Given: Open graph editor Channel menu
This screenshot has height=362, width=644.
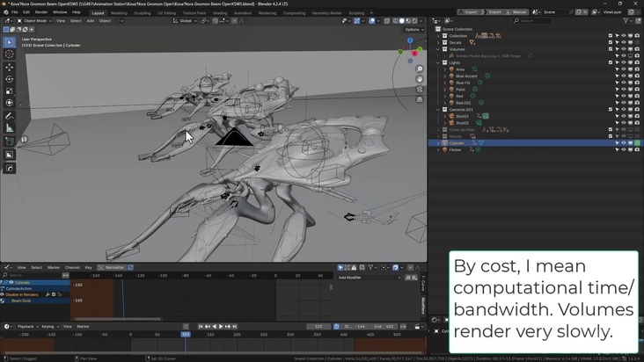Looking at the screenshot, I should click(x=72, y=267).
